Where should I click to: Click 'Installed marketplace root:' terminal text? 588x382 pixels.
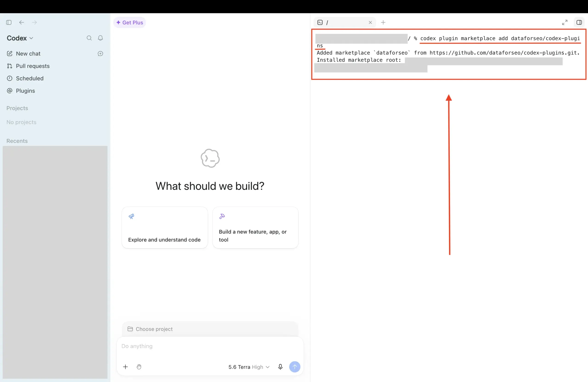(x=359, y=60)
